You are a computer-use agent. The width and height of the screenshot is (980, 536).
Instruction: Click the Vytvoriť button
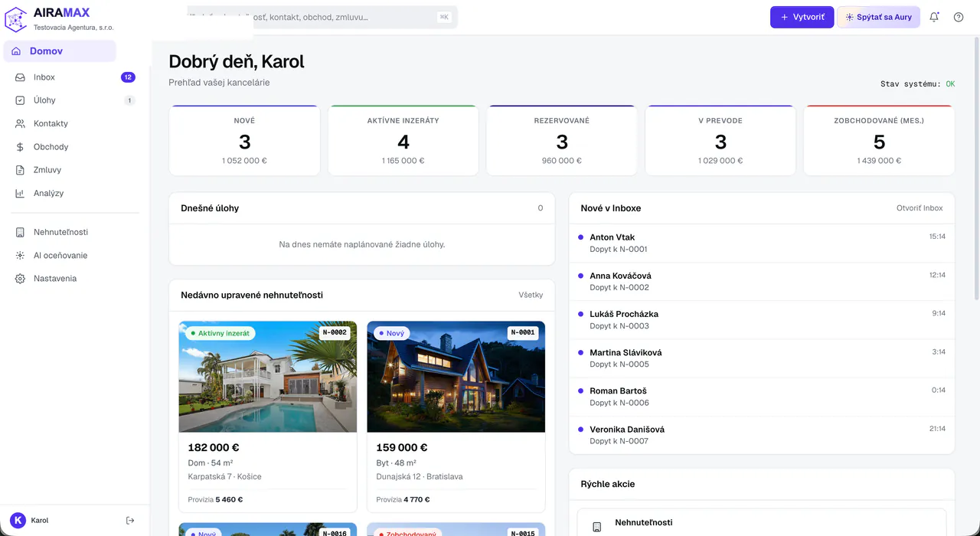tap(802, 17)
